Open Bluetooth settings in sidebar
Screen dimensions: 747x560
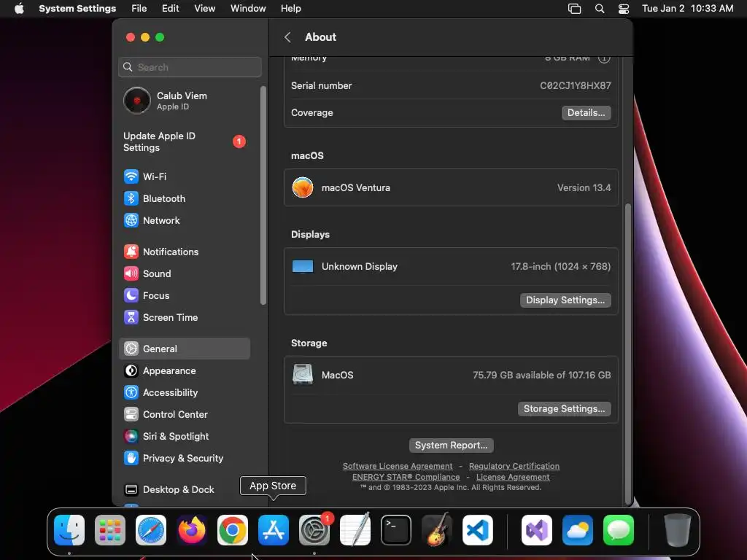pyautogui.click(x=185, y=198)
